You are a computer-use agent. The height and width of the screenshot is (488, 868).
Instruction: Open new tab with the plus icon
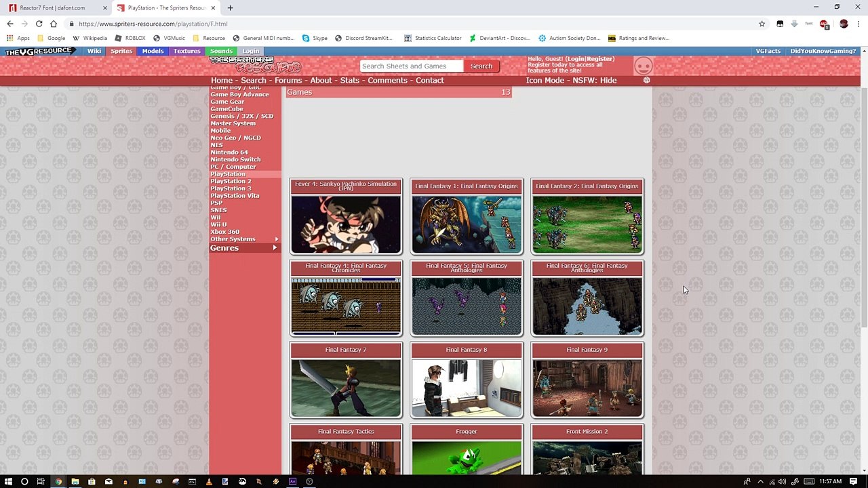click(230, 7)
